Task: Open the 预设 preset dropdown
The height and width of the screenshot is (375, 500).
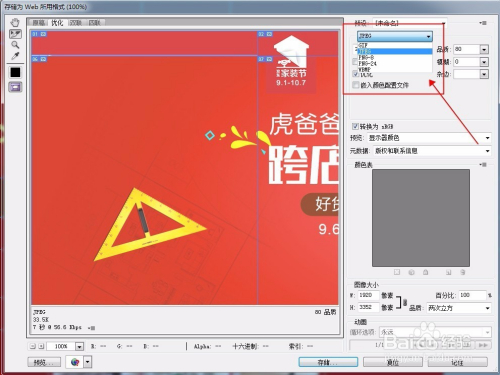Action: pyautogui.click(x=410, y=23)
